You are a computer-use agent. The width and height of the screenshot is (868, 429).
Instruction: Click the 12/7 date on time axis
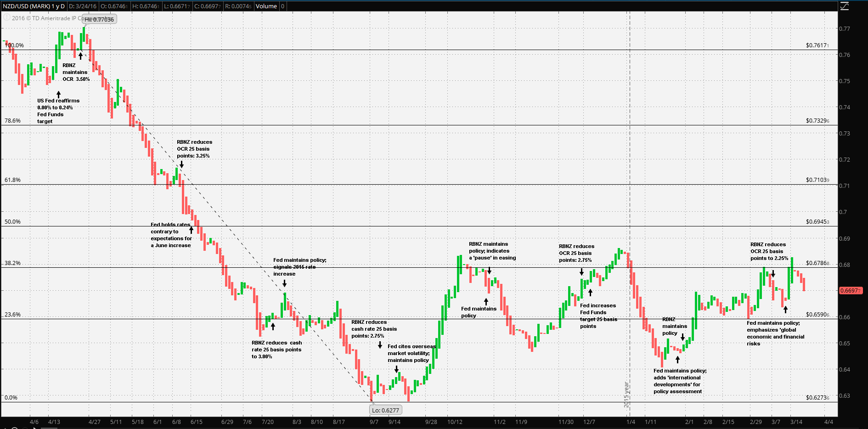(x=589, y=422)
